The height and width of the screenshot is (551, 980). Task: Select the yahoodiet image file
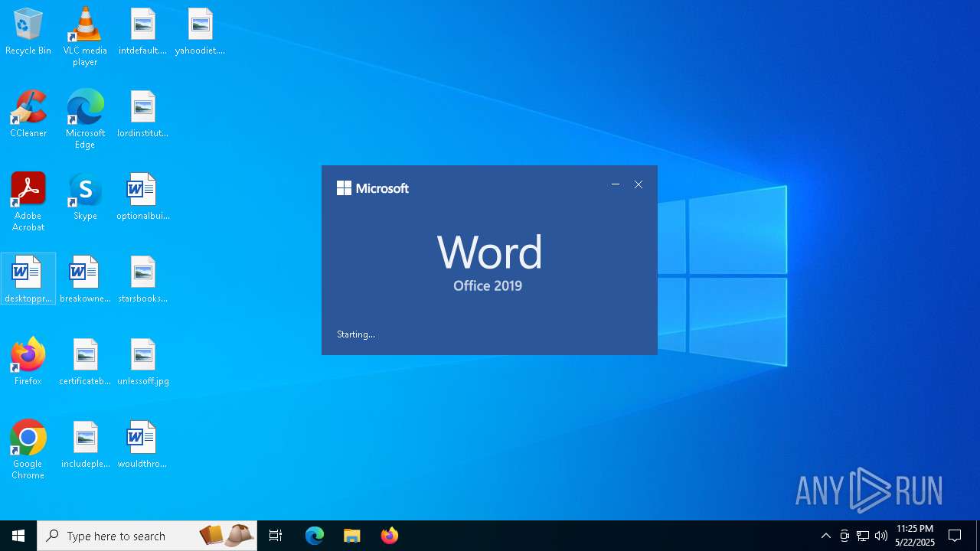(200, 32)
